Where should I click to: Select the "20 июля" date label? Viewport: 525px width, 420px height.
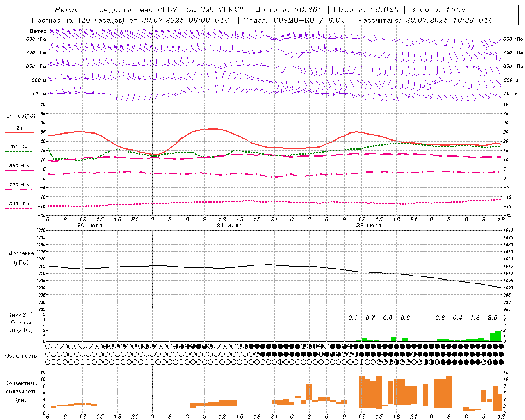(90, 226)
